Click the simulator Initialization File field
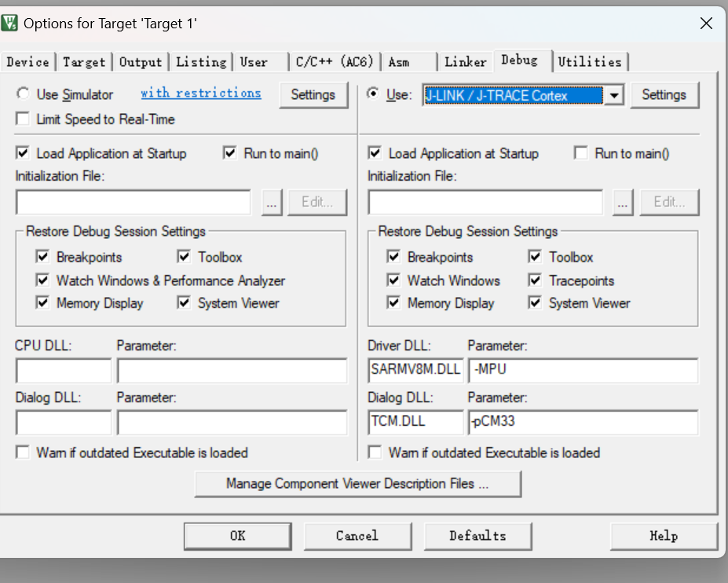The width and height of the screenshot is (728, 583). click(x=134, y=202)
